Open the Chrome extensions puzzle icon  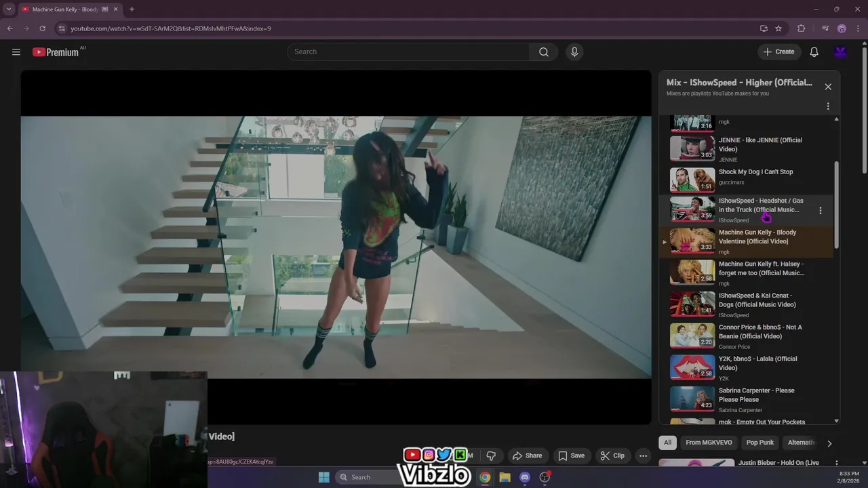802,28
